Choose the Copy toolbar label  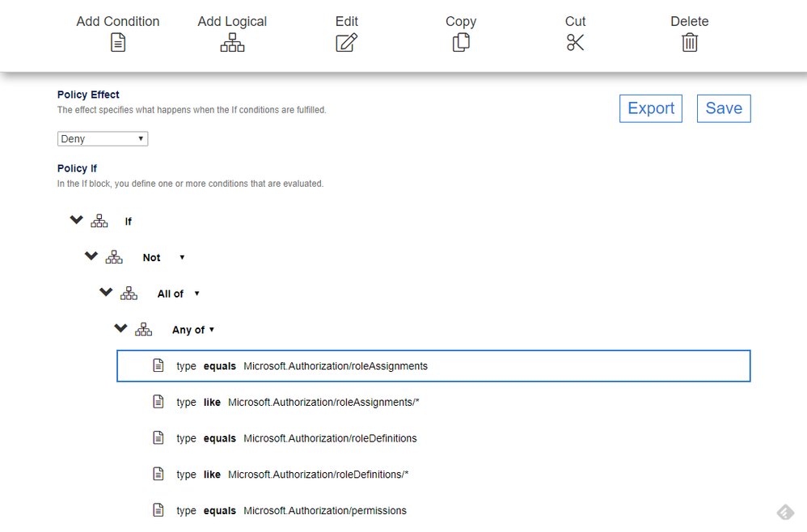pos(461,21)
